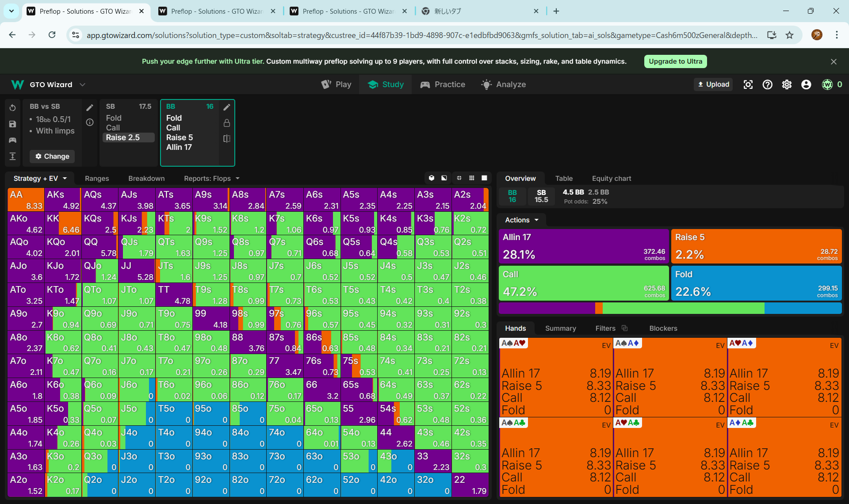
Task: Click the Upgrade to Ultra button
Action: (675, 61)
